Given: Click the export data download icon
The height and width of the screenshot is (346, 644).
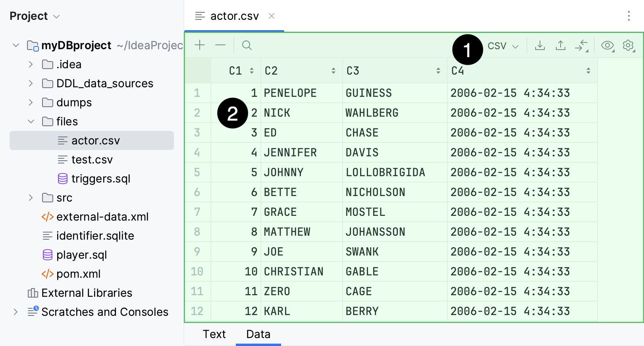Looking at the screenshot, I should [x=540, y=46].
